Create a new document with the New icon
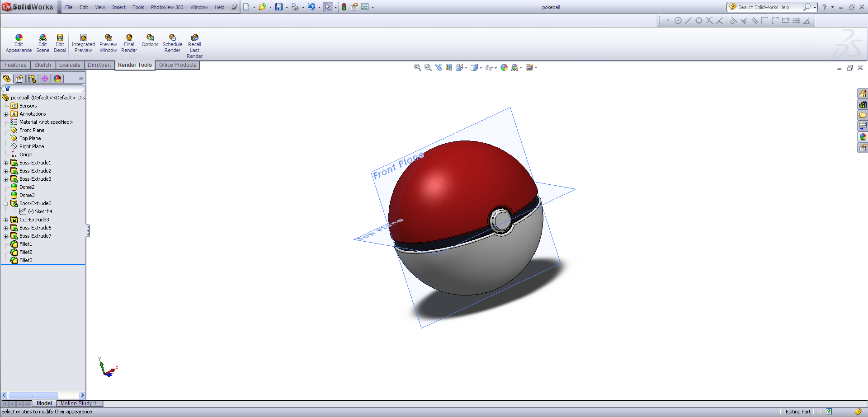Viewport: 868px width, 417px height. pyautogui.click(x=246, y=7)
